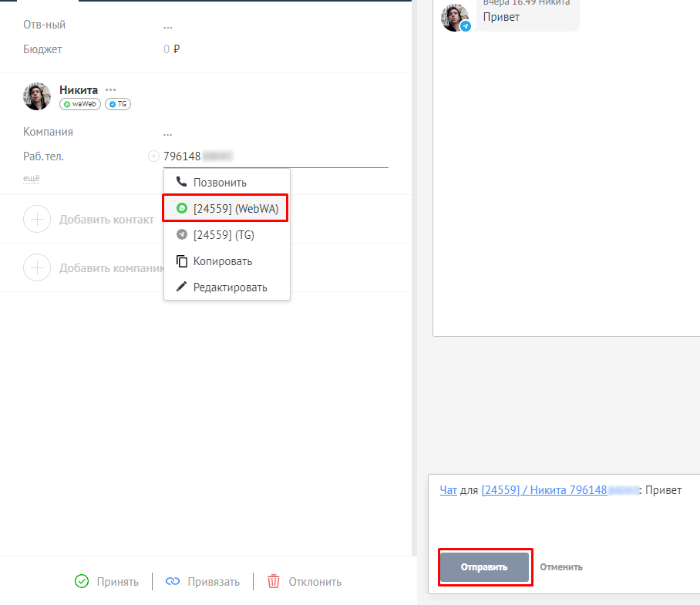Select [24559] (TG) menu entry
Image resolution: width=700 pixels, height=605 pixels.
224,235
